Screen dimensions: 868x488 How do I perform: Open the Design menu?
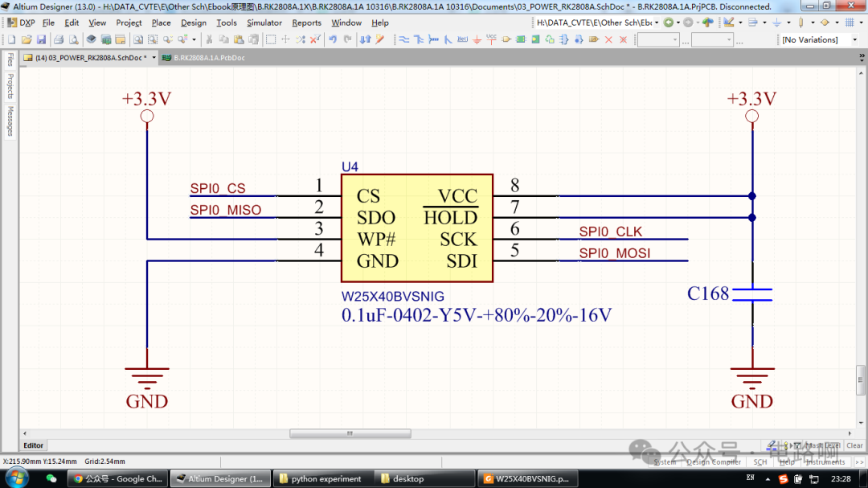pyautogui.click(x=193, y=23)
